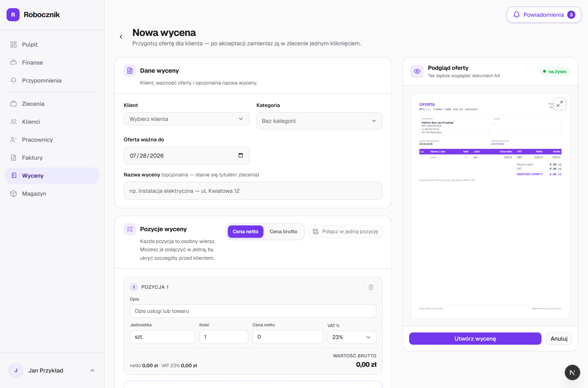The image size is (588, 388).
Task: Click the Nowa wycena page heading
Action: [x=164, y=33]
